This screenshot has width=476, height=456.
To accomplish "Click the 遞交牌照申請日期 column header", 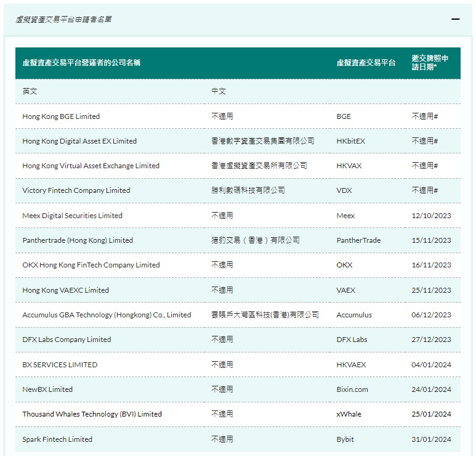I will pos(430,63).
